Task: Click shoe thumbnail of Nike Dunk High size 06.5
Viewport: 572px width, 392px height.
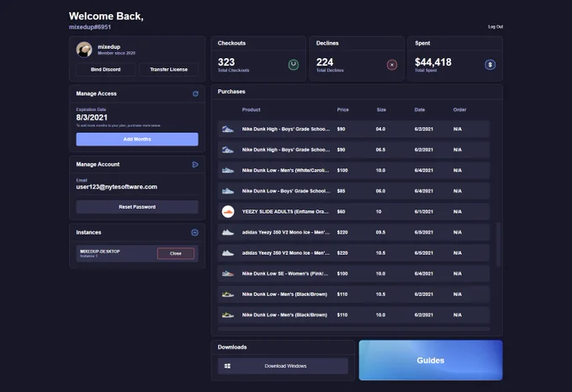Action: tap(228, 150)
